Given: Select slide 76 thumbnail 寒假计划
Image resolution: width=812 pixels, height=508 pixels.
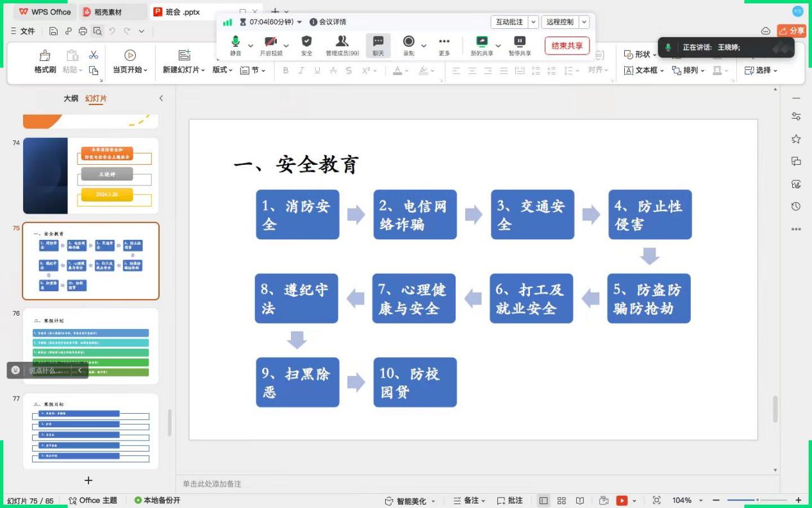Looking at the screenshot, I should (90, 346).
